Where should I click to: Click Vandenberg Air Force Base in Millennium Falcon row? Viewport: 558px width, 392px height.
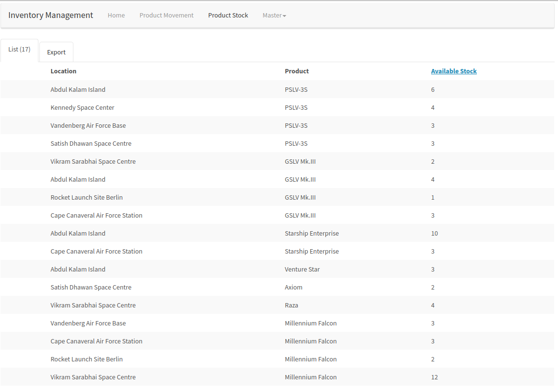pos(88,323)
